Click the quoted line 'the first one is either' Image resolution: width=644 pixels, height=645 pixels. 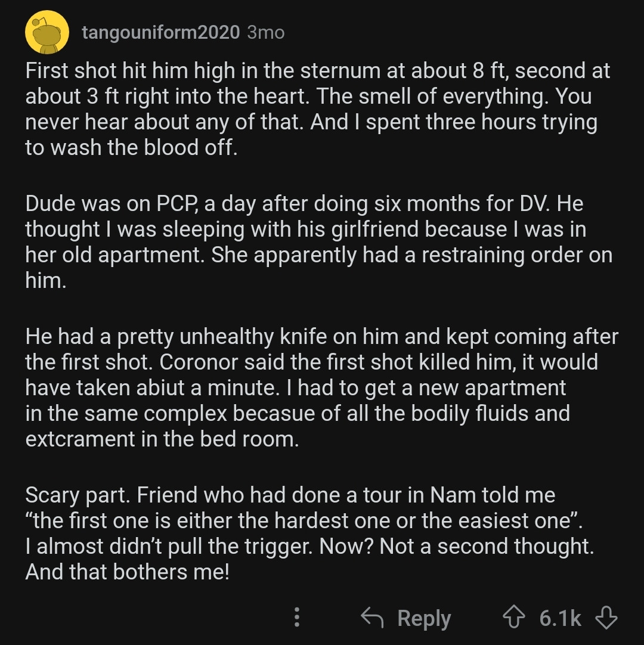[304, 520]
